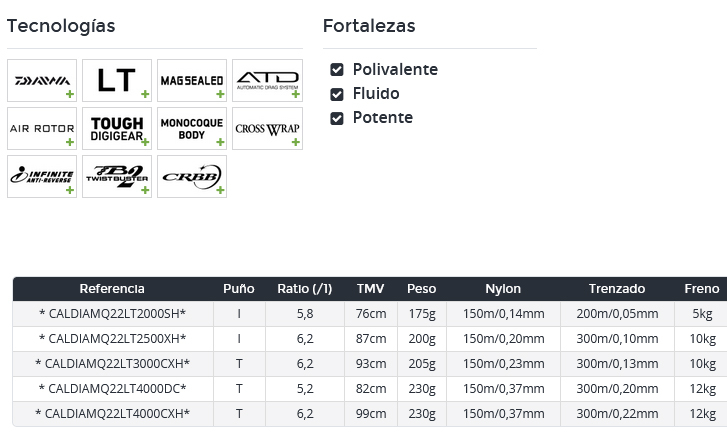
Task: Toggle the Fluido checkbox
Action: [x=337, y=94]
